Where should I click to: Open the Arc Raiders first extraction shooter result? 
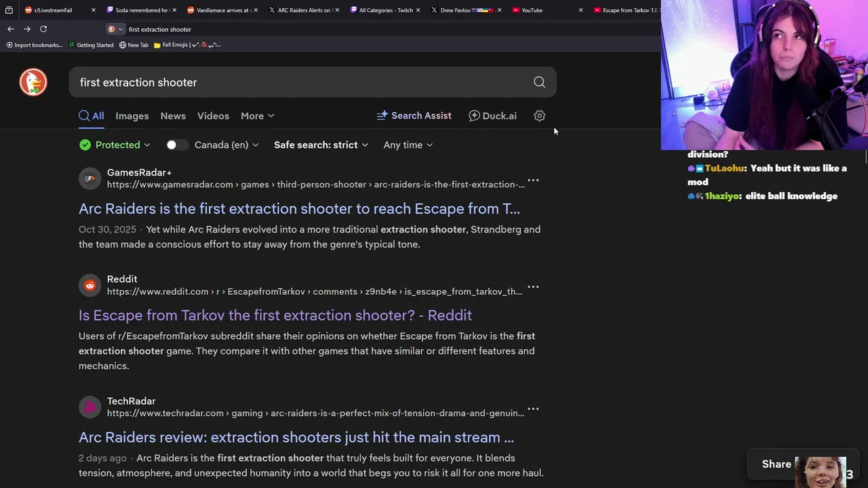[x=299, y=209]
